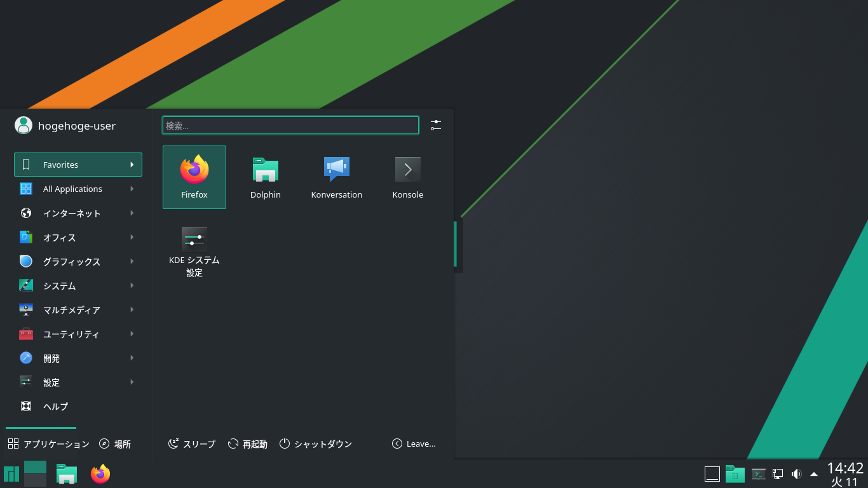Click the hogehoge-user name label
This screenshot has height=488, width=868.
click(x=77, y=126)
